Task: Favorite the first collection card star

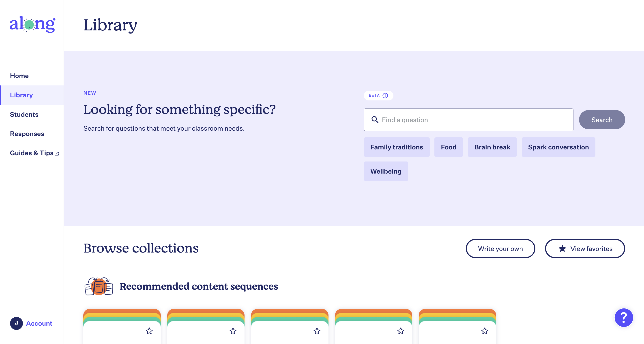Action: click(149, 331)
